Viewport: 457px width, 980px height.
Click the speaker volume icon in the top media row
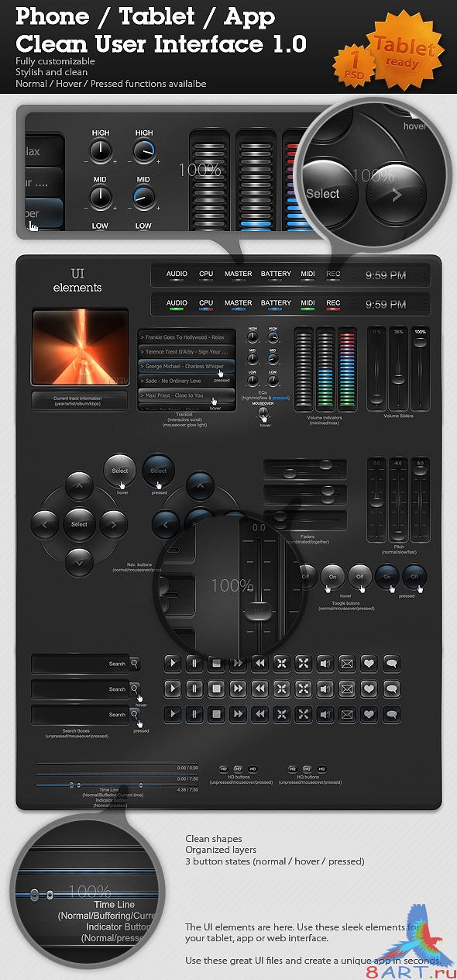[325, 663]
